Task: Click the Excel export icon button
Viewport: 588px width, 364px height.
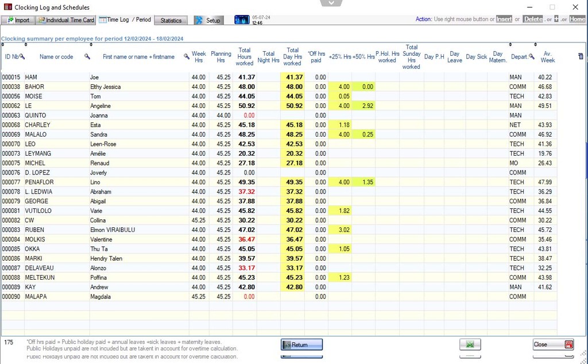Action: (x=470, y=344)
